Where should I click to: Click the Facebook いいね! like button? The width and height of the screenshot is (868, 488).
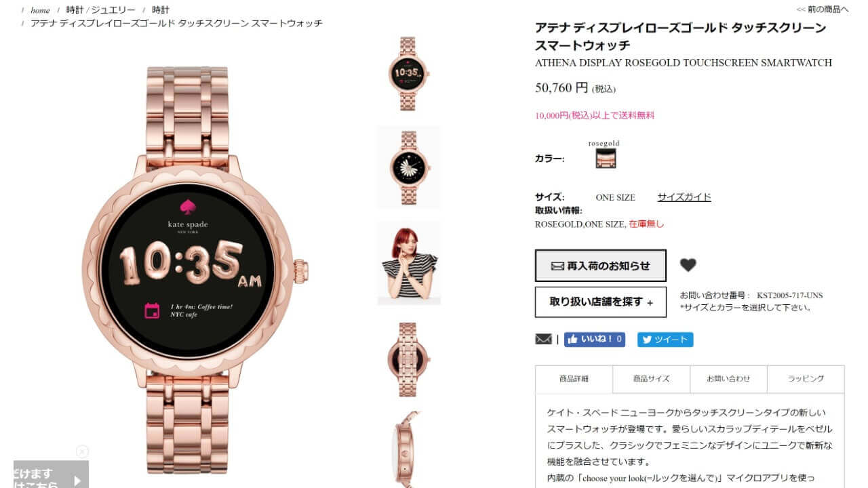coord(594,340)
